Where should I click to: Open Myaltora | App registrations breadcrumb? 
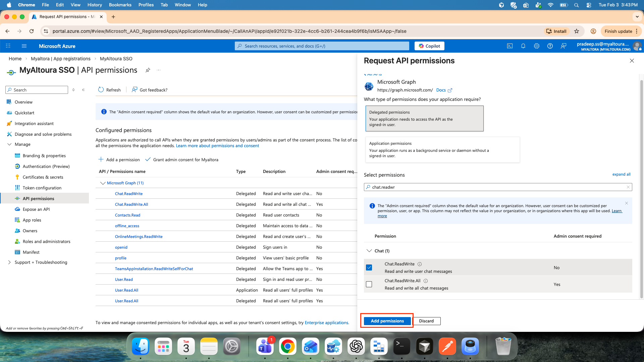61,59
